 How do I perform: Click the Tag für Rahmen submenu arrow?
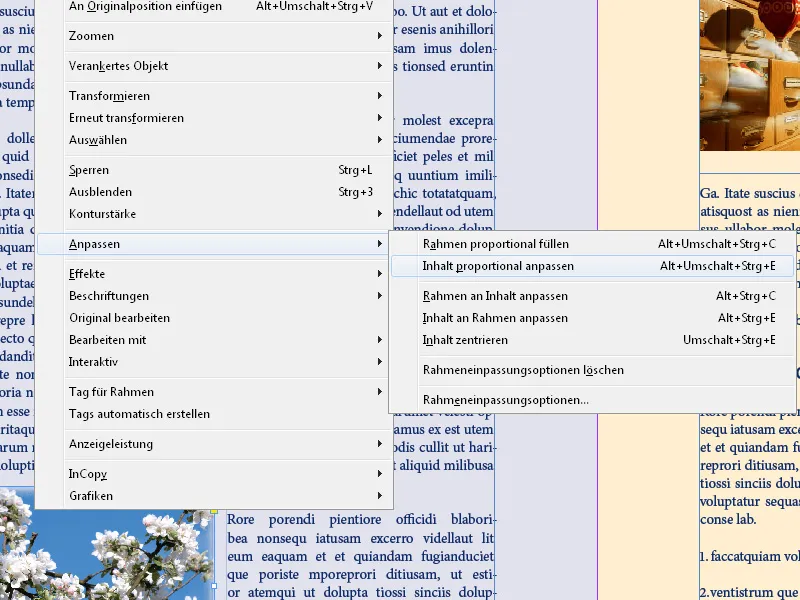coord(380,391)
